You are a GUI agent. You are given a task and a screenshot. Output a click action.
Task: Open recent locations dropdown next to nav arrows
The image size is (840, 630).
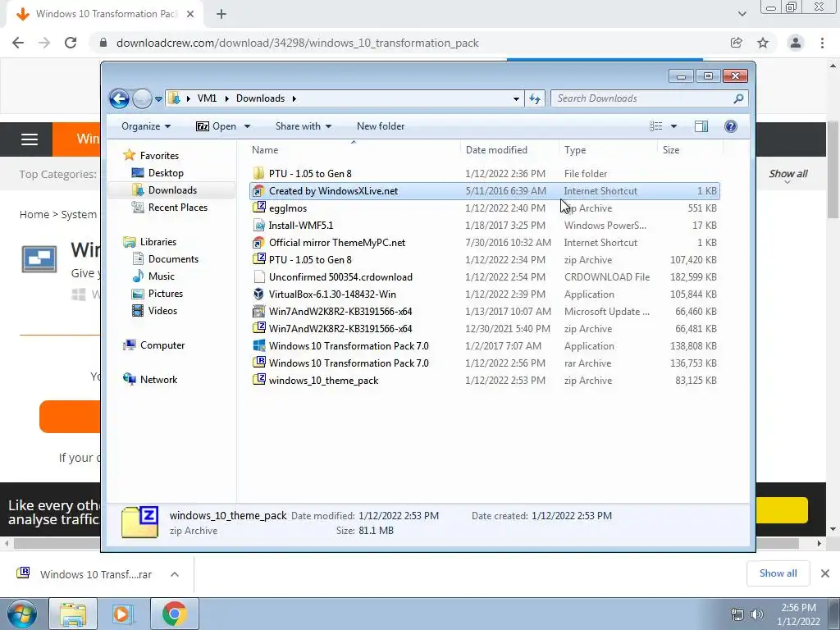point(158,99)
